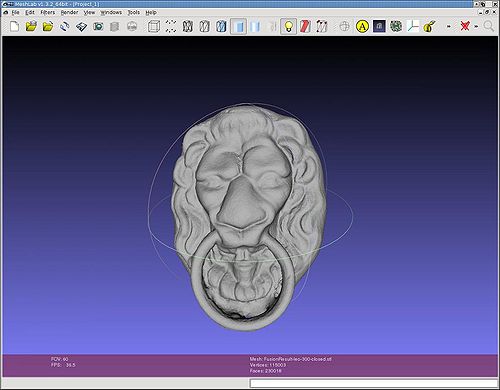Create a new empty project
Screen dimensions: 500x390
14,26
